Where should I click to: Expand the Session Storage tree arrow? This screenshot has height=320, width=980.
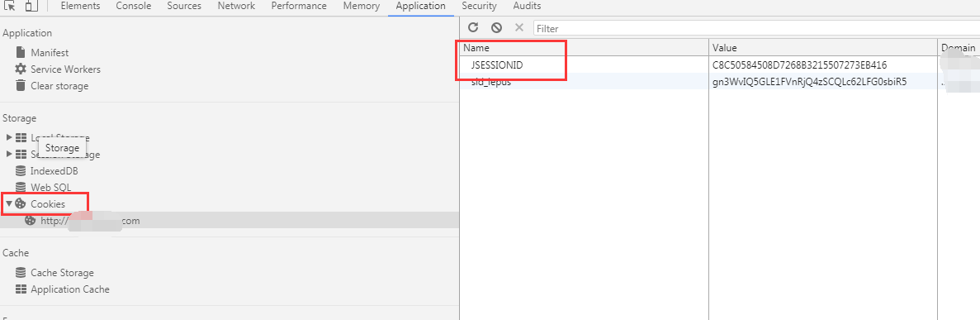tap(9, 154)
